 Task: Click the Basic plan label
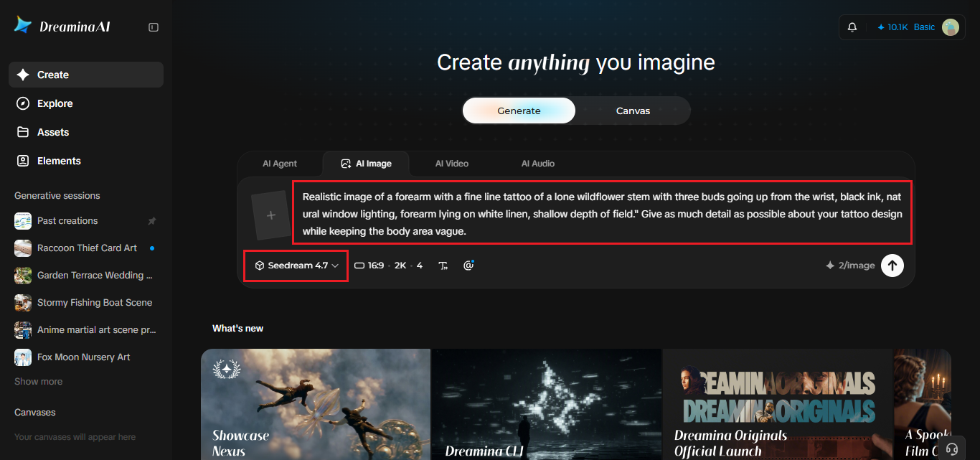pos(924,27)
